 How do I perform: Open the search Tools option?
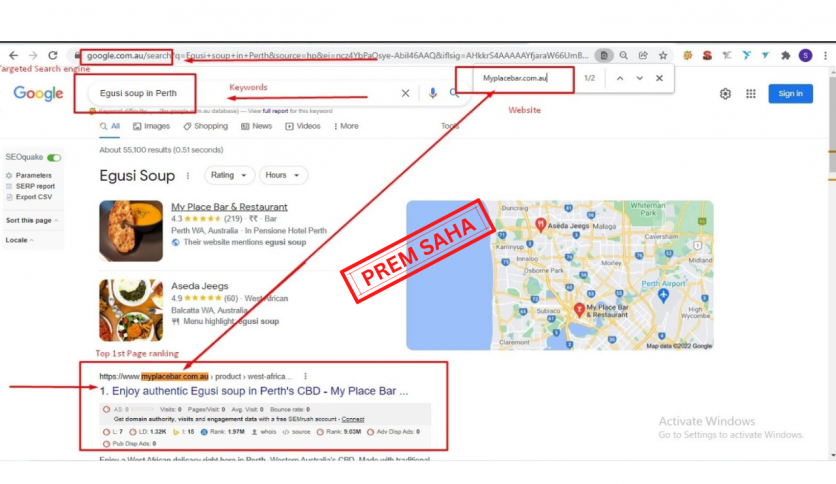(449, 126)
